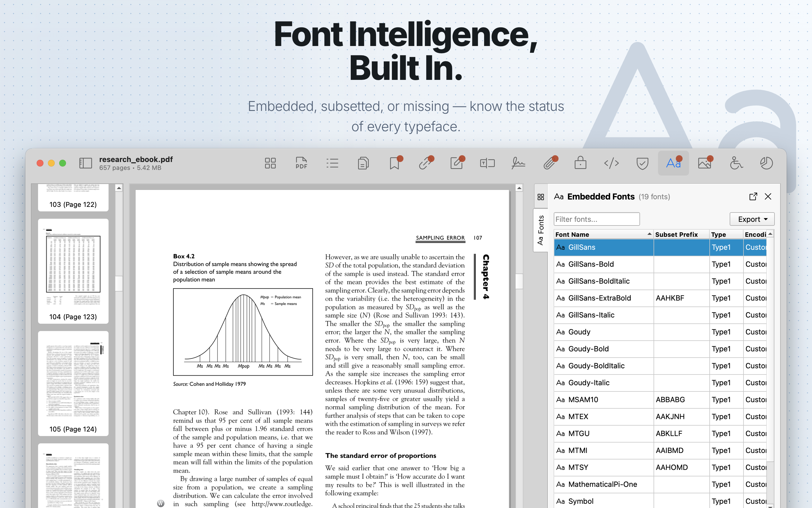
Task: Open the form fields tool
Action: [487, 163]
